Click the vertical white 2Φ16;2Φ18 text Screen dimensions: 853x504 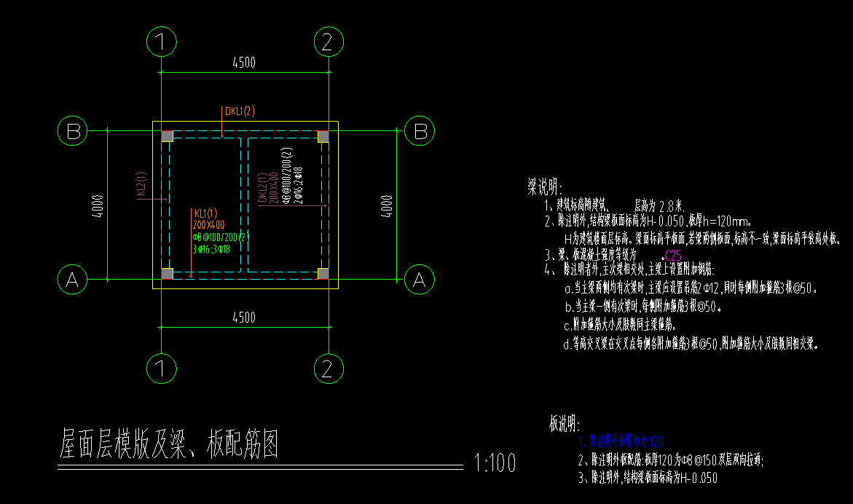(298, 186)
